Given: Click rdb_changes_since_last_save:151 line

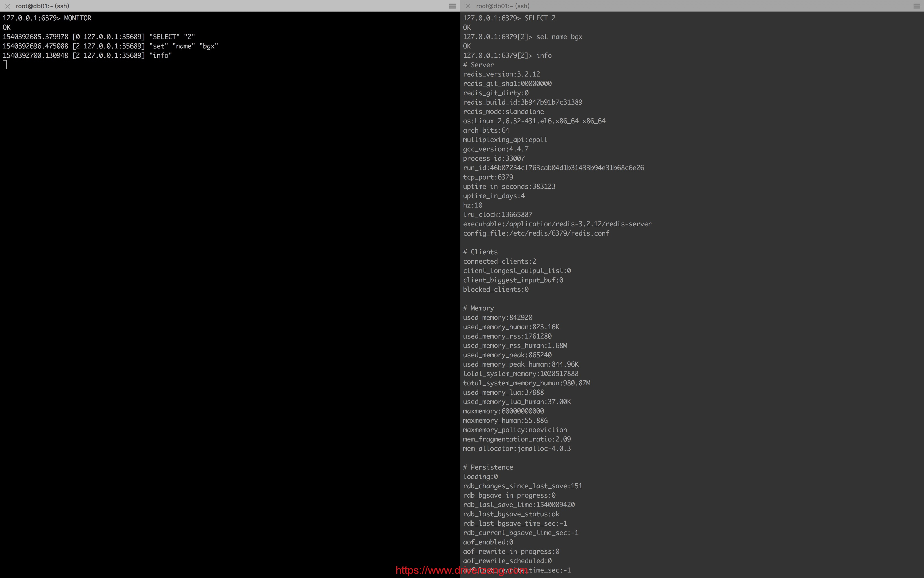Looking at the screenshot, I should (523, 486).
